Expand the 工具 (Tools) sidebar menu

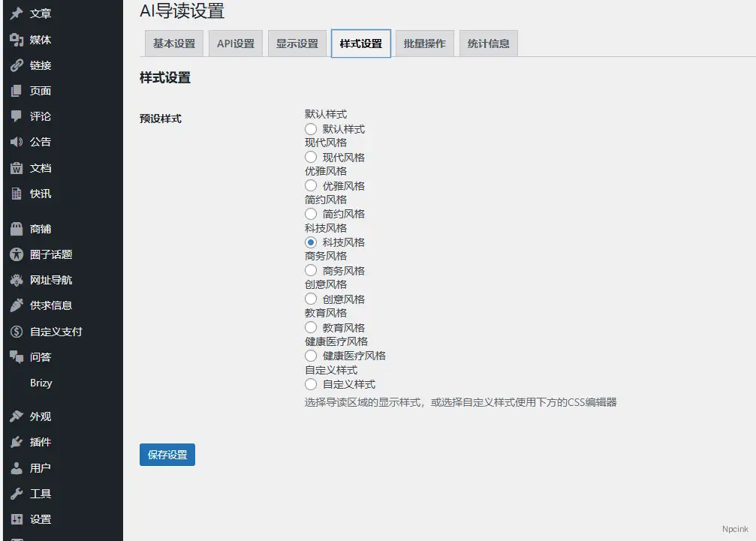pos(38,493)
